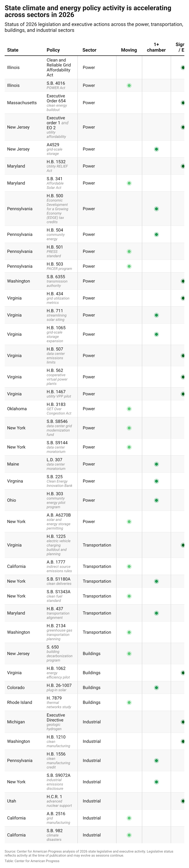The image size is (189, 868).
Task: Click the 1+ chamber dot for Maine L.D. 307
Action: [x=156, y=464]
